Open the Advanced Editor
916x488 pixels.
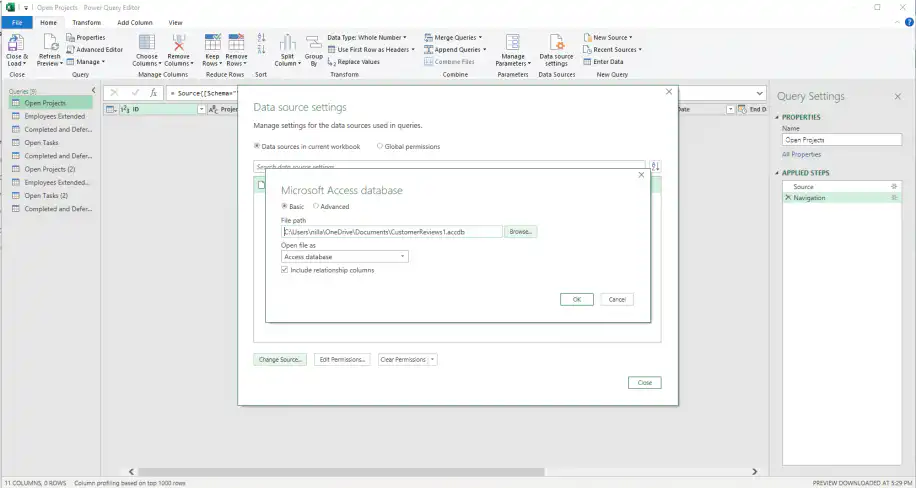pos(95,50)
